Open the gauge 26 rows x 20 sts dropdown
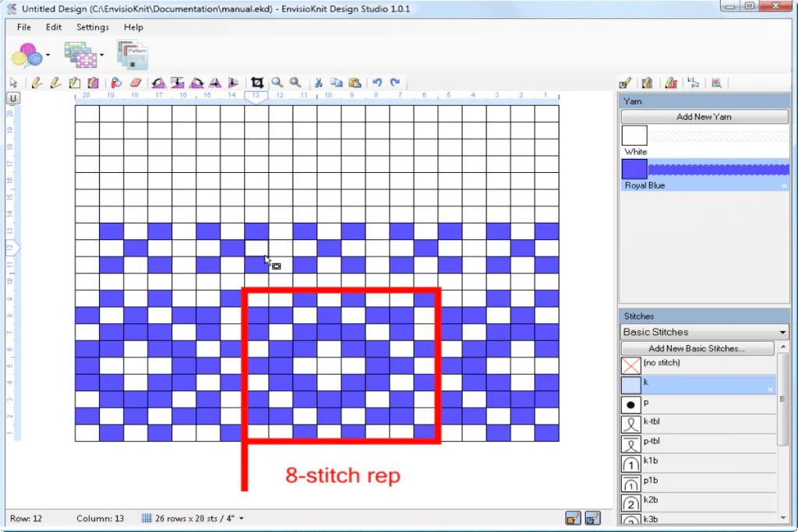Screen dimensions: 798x532 tap(242, 519)
